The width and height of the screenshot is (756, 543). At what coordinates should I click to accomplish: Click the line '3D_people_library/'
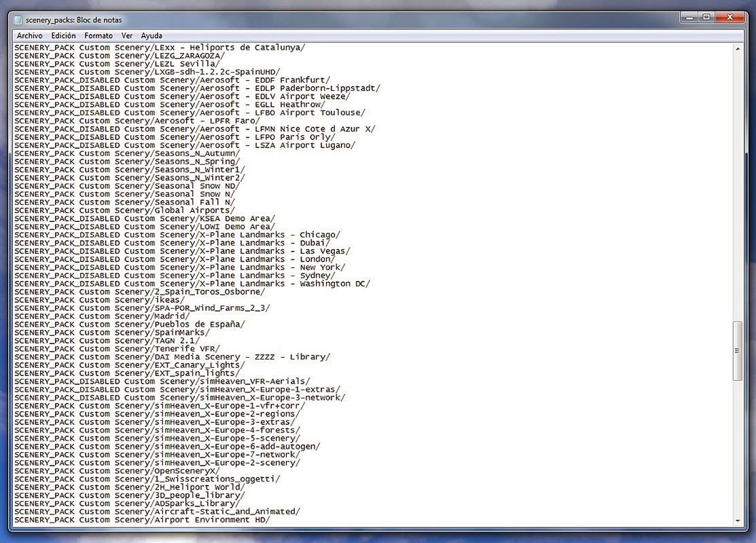[130, 495]
